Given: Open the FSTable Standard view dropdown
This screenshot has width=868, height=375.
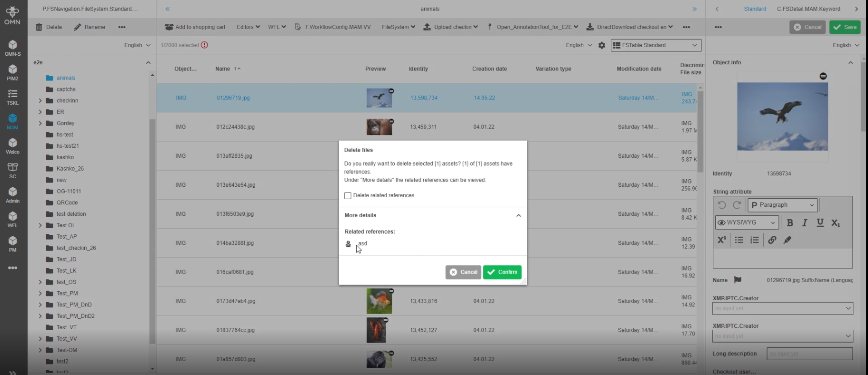Looking at the screenshot, I should pos(656,45).
